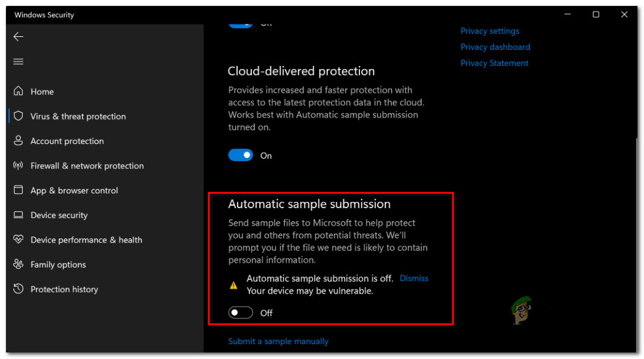644x359 pixels.
Task: Collapse the navigation pane with the hamburger menu
Action: [18, 61]
